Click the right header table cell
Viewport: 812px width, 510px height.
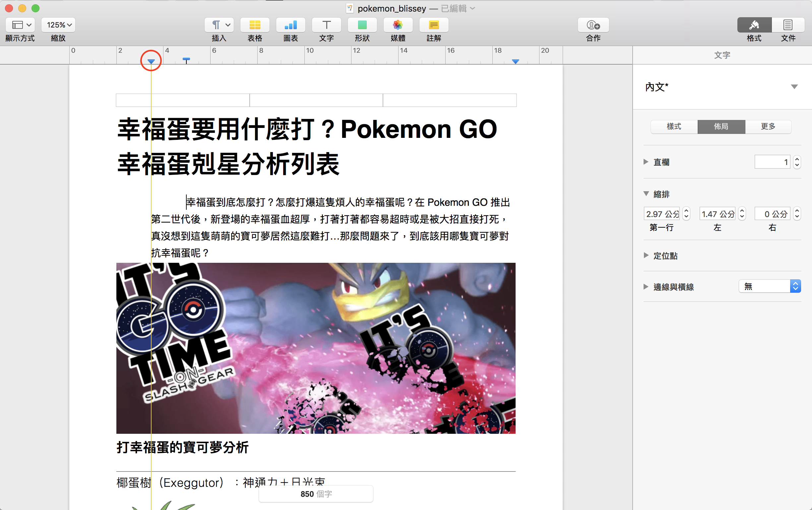coord(450,100)
